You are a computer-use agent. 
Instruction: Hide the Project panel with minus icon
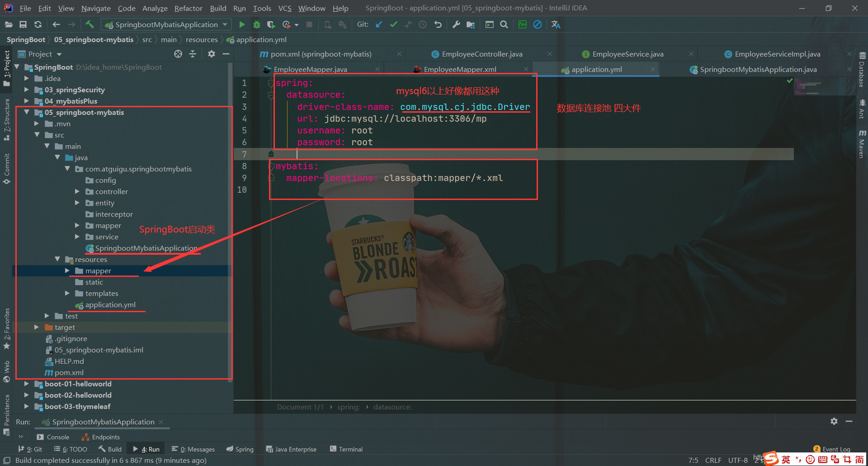[x=226, y=54]
